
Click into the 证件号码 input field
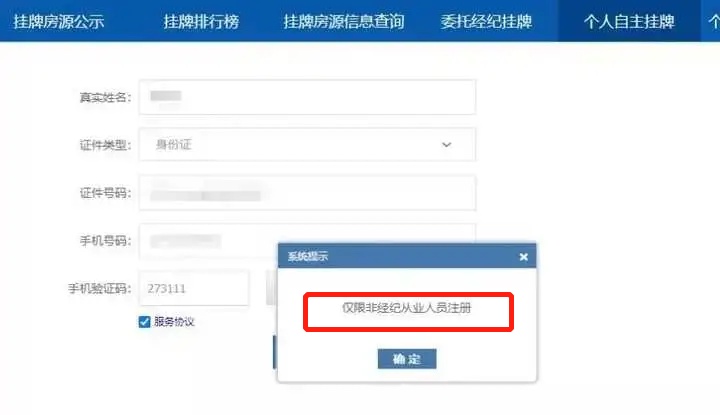[x=307, y=193]
